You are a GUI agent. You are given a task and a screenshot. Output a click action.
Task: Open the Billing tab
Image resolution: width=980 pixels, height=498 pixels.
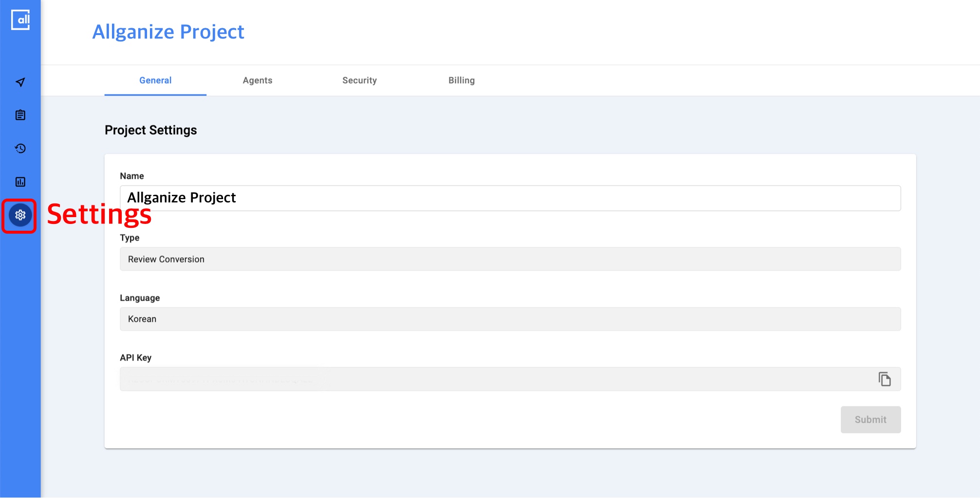(461, 80)
